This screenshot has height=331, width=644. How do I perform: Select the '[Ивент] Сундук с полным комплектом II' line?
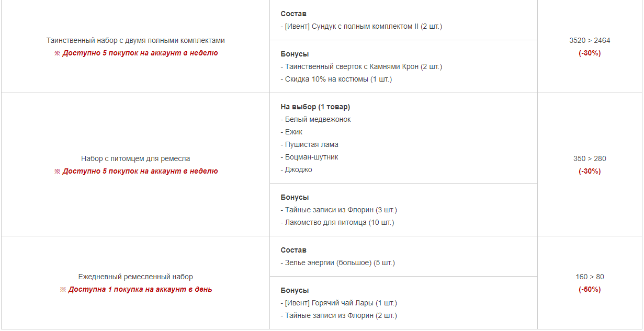coord(361,26)
